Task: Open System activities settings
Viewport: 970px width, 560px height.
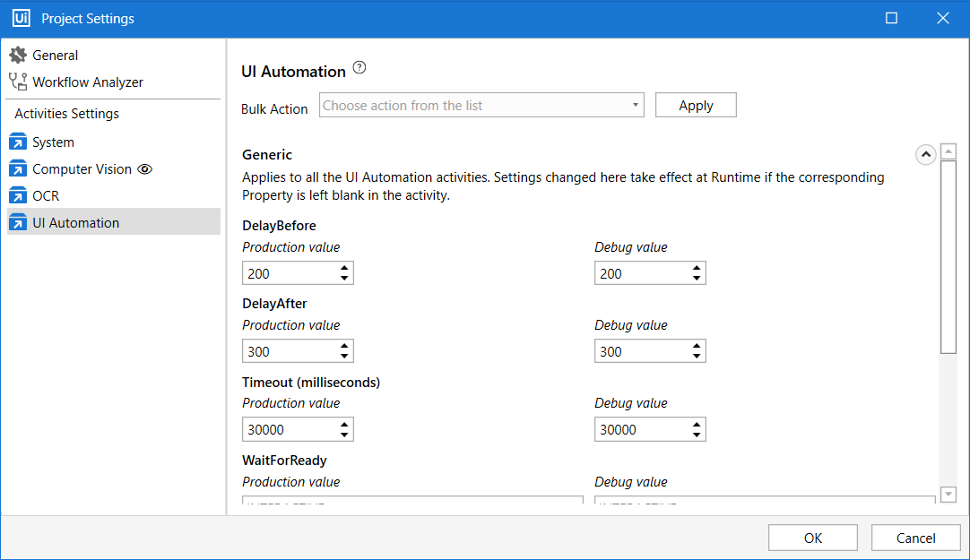Action: [53, 142]
